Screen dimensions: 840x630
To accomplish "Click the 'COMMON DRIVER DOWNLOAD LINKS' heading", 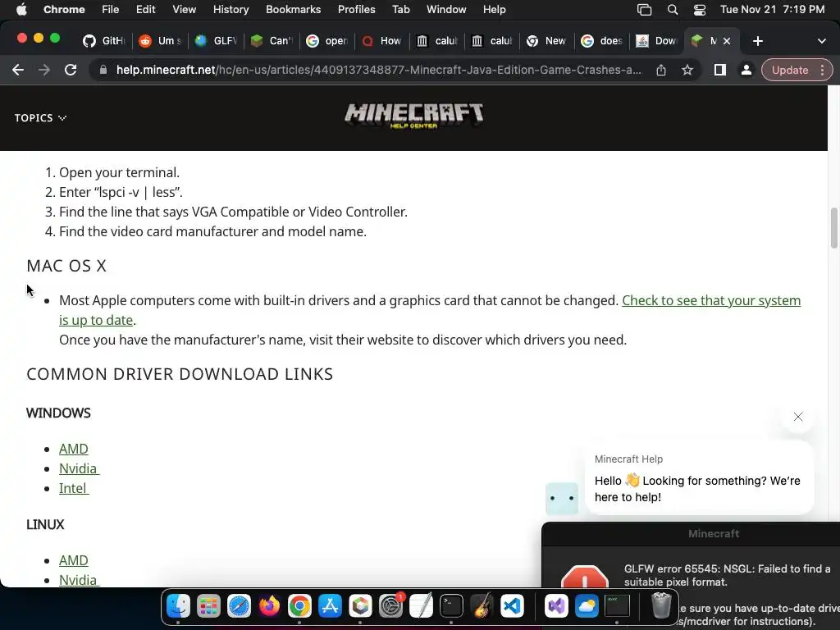I will click(x=180, y=374).
